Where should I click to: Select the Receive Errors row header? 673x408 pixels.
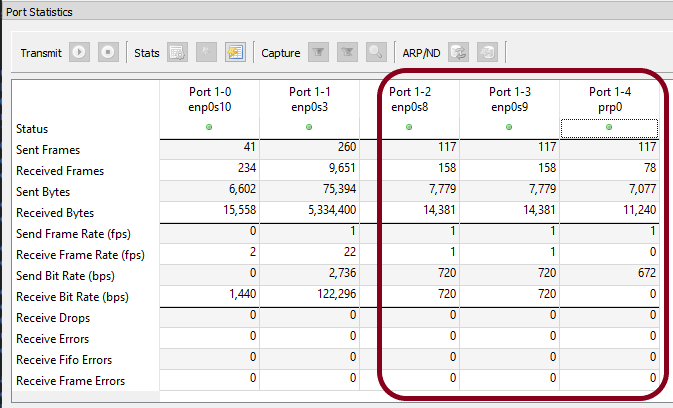pyautogui.click(x=52, y=339)
